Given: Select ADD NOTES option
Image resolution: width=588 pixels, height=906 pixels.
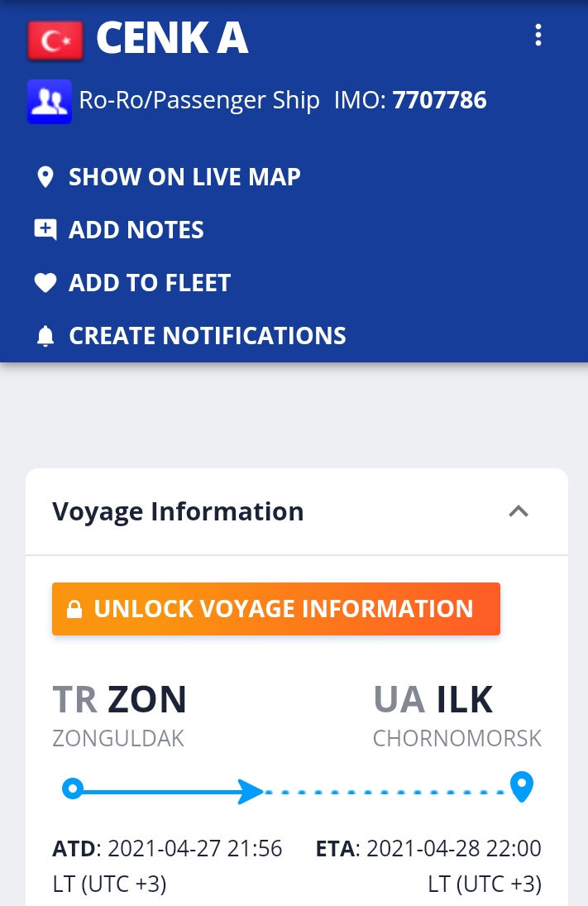Looking at the screenshot, I should 136,230.
